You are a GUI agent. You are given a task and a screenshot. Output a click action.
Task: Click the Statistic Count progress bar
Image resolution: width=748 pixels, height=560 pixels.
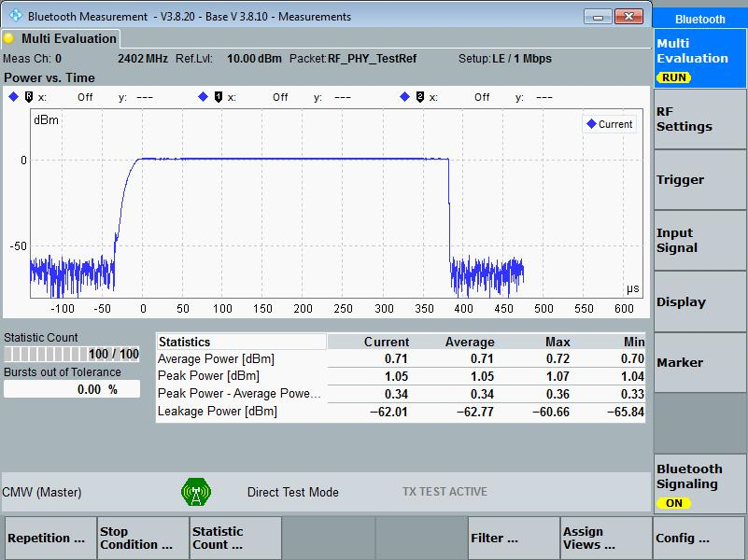pyautogui.click(x=72, y=354)
